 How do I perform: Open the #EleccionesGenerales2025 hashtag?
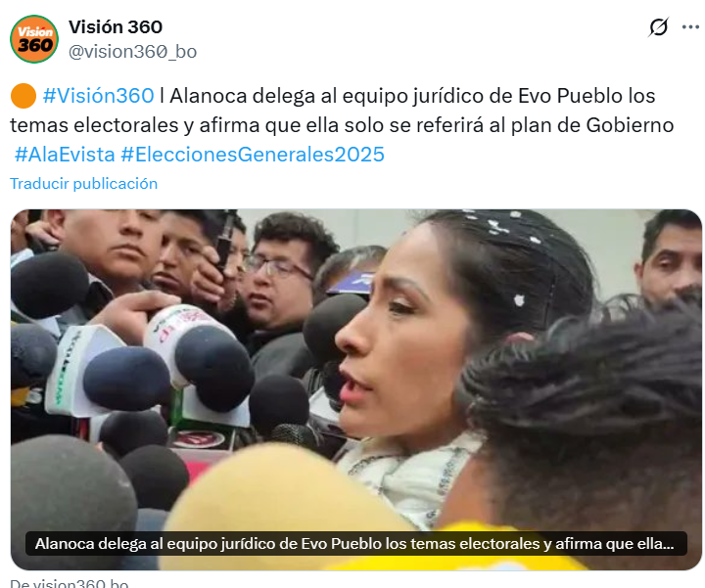[253, 155]
